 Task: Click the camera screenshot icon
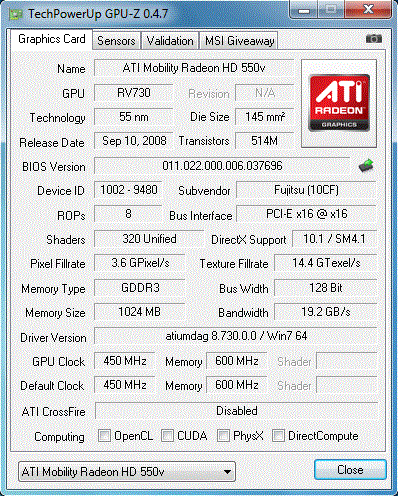click(x=374, y=39)
